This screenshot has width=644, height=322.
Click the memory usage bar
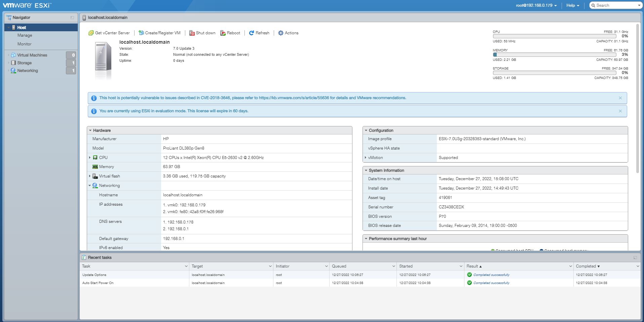[555, 54]
